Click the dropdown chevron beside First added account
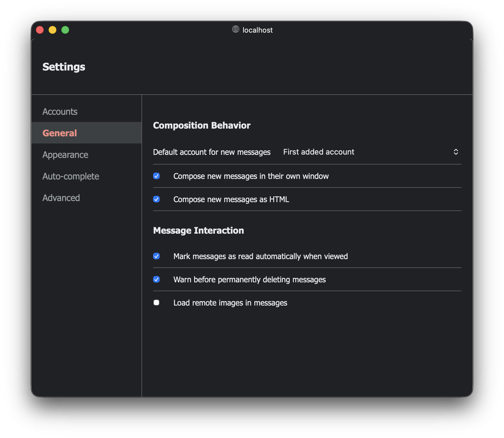This screenshot has height=438, width=504. 456,152
